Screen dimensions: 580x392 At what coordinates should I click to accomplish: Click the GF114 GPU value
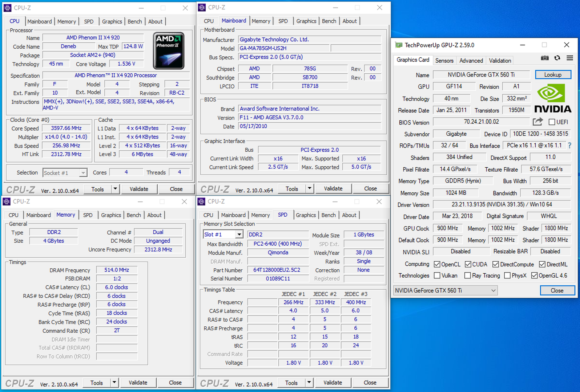coord(454,86)
